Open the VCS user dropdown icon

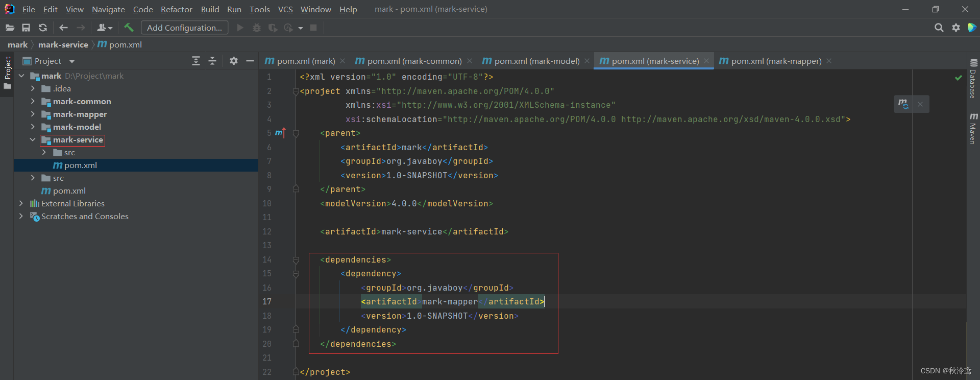pos(105,28)
